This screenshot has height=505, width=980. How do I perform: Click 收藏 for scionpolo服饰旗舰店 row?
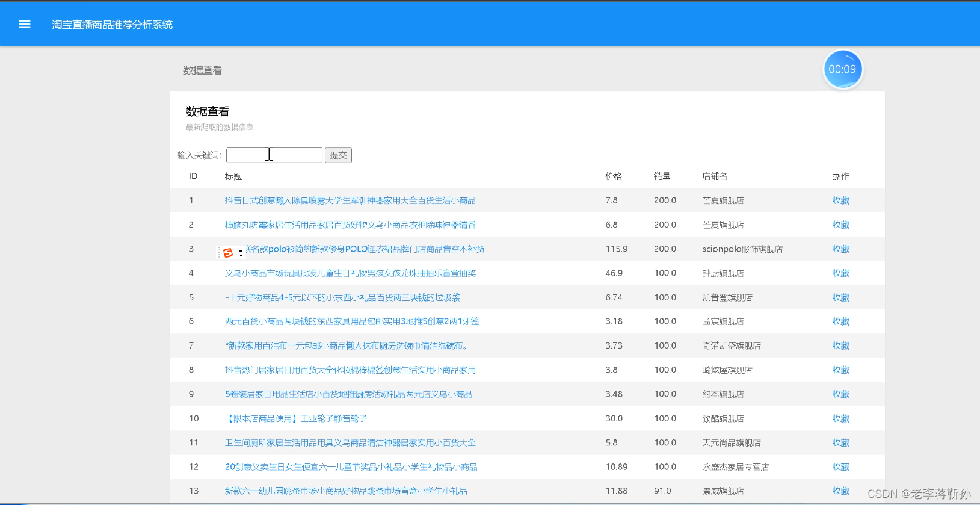point(840,249)
